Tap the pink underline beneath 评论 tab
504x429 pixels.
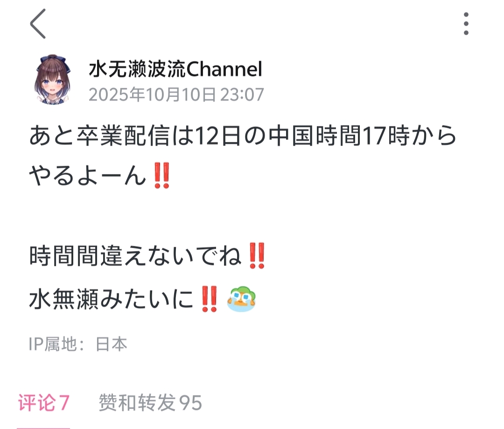tap(43, 428)
